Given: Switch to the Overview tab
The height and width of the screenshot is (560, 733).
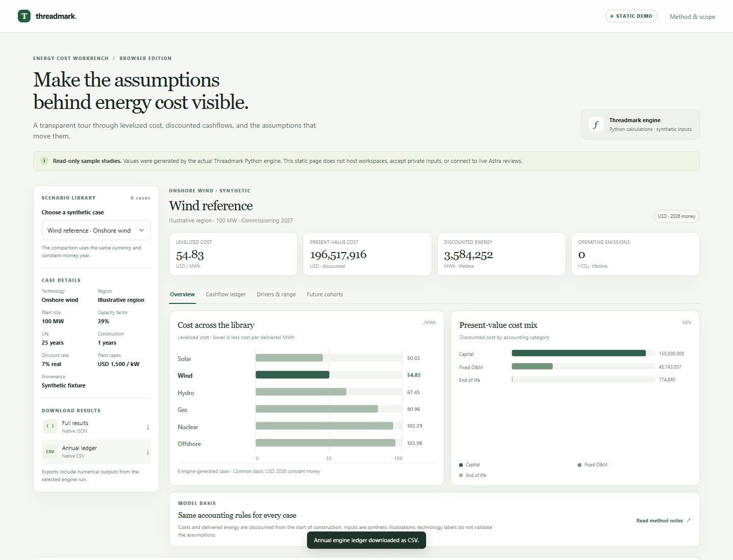Looking at the screenshot, I should [182, 295].
